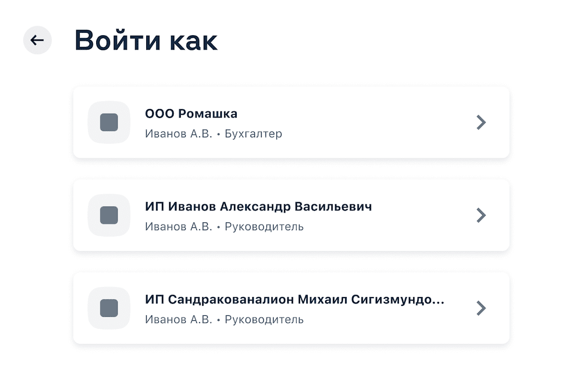Expand the ООО Ромашка entry via its chevron
This screenshot has width=588, height=380.
pos(481,122)
